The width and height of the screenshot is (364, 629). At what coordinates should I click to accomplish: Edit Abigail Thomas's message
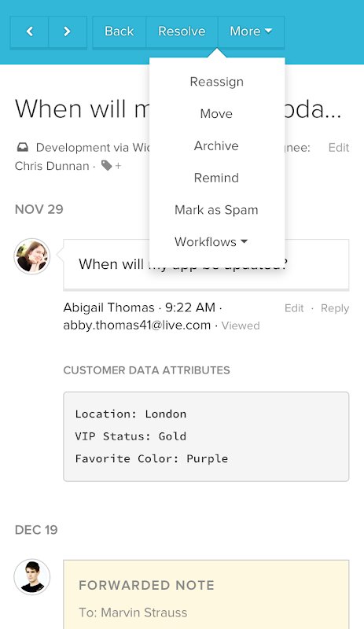294,308
